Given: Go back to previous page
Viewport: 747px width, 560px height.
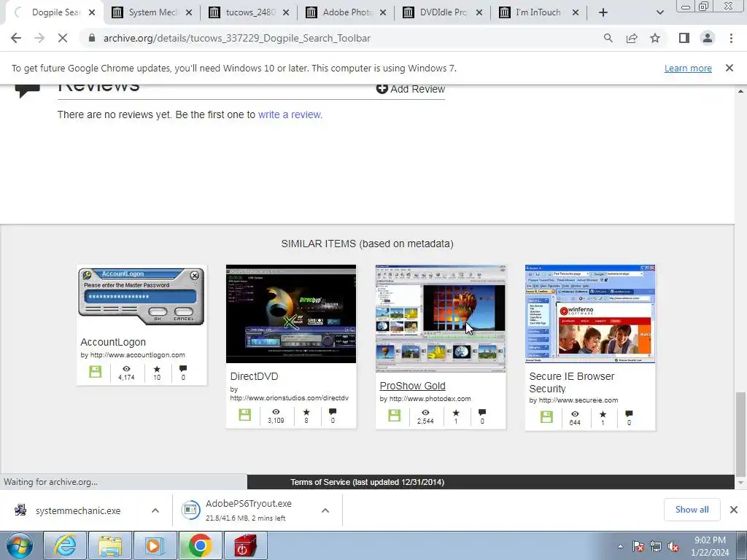Looking at the screenshot, I should click(16, 38).
